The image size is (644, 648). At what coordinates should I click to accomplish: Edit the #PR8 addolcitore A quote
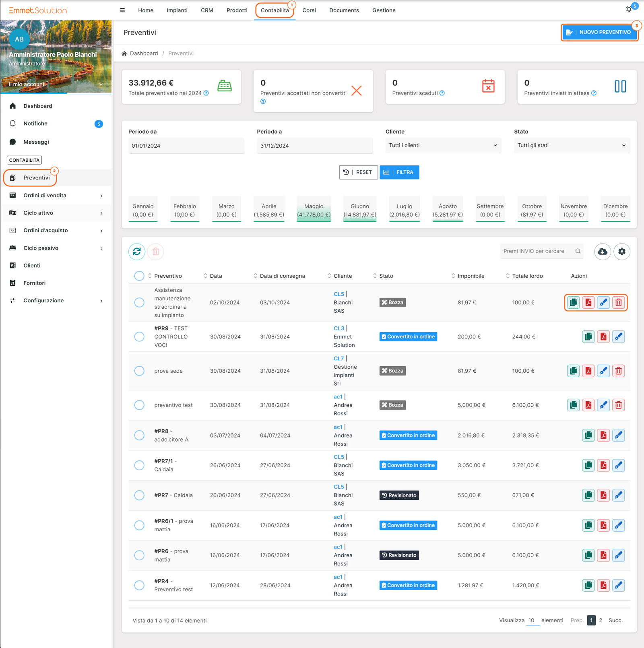[619, 435]
